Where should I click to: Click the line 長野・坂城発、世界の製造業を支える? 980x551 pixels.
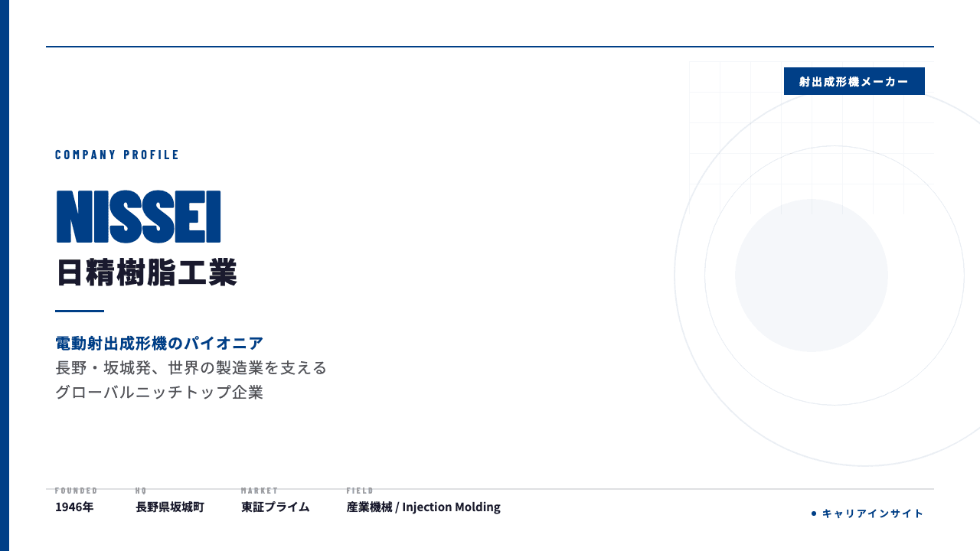pyautogui.click(x=191, y=368)
